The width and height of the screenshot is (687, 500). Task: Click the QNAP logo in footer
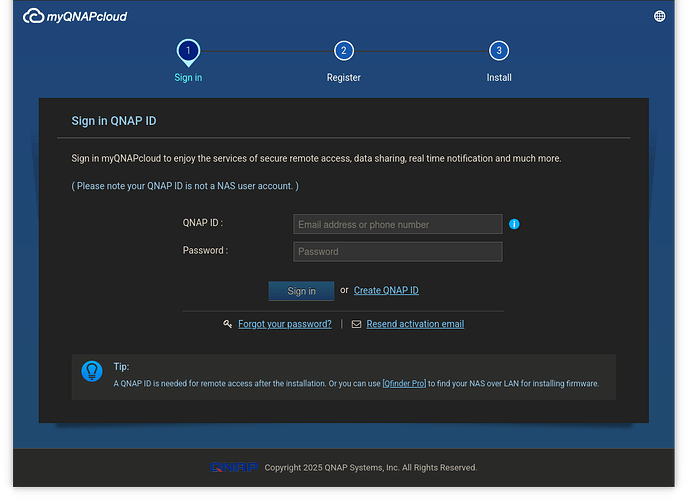point(234,468)
